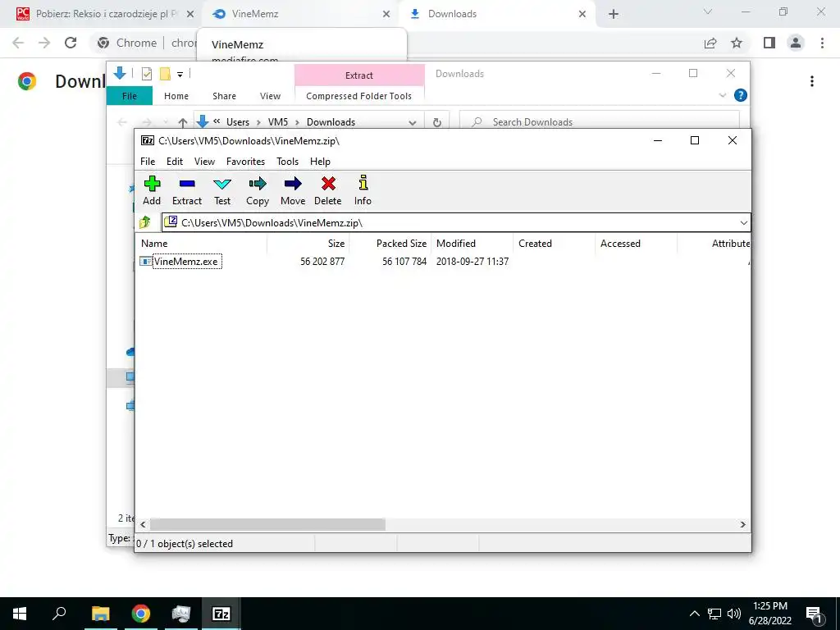Viewport: 840px width, 630px height.
Task: Sort by the Name column header
Action: [201, 243]
